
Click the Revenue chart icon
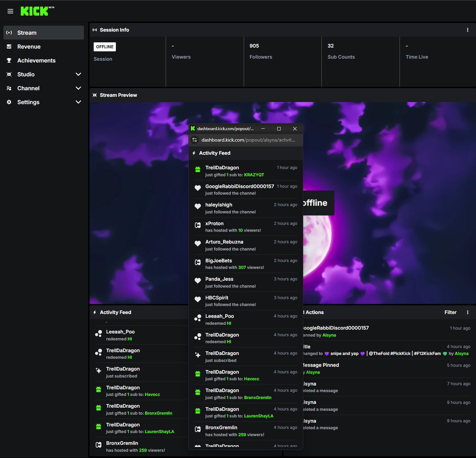pos(9,46)
